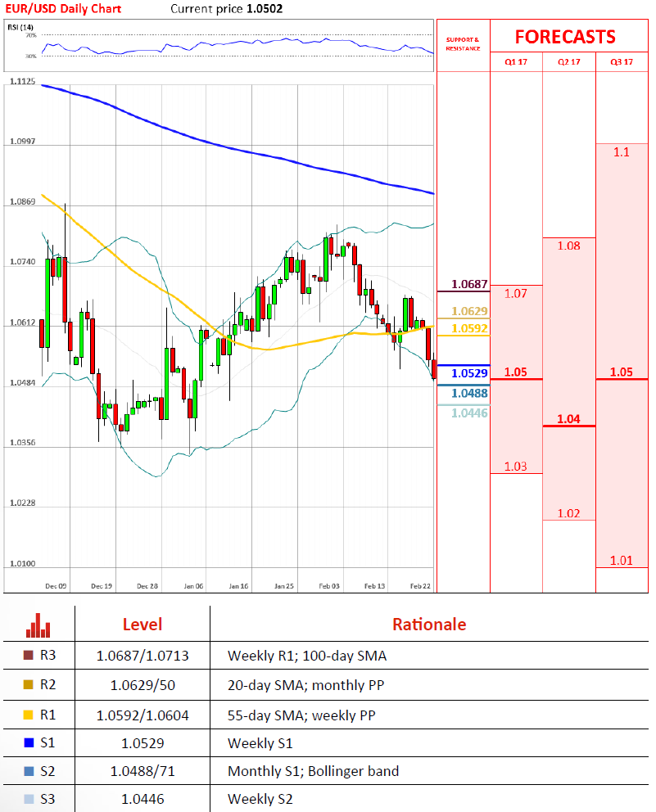Click Q2 17 median forecast 1.04

coord(569,418)
